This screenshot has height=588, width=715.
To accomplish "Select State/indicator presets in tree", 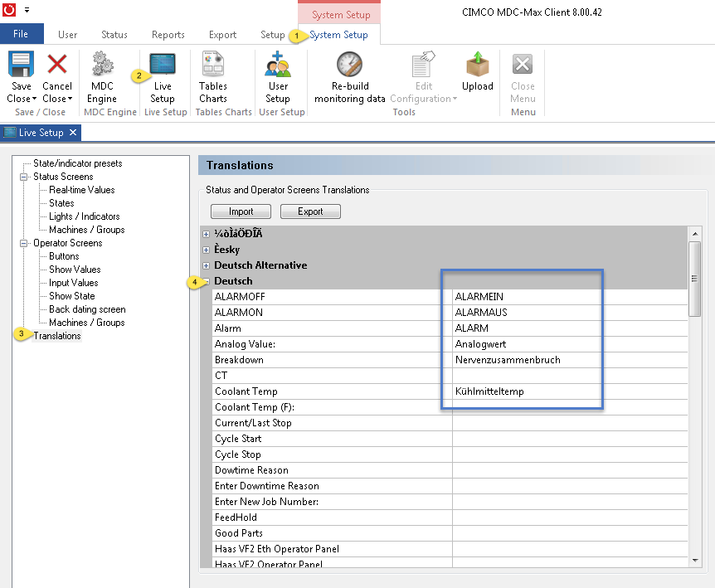I will [77, 163].
